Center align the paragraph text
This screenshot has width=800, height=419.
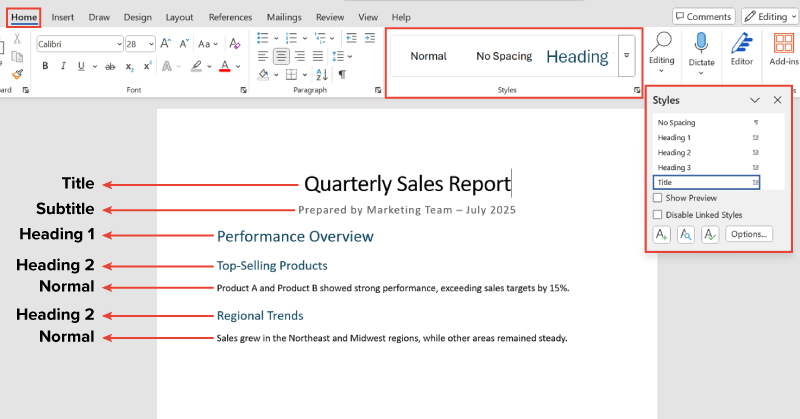(x=282, y=56)
